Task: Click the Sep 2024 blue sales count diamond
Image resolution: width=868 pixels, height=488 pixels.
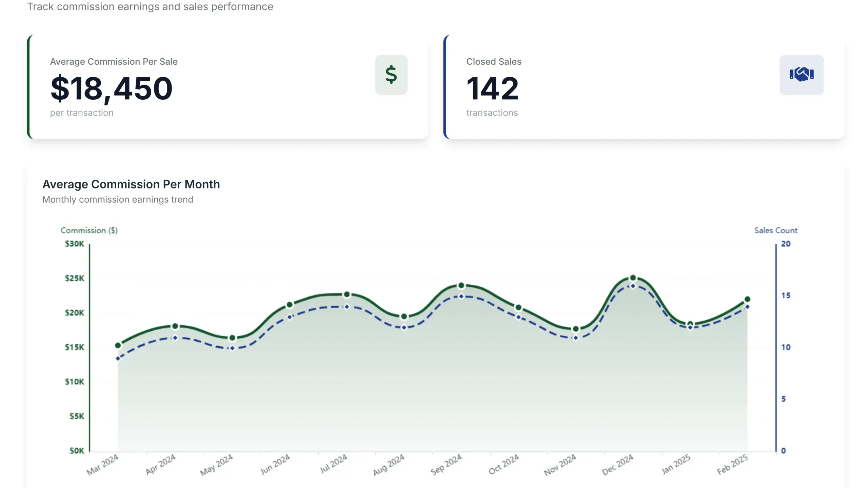Action: click(461, 297)
